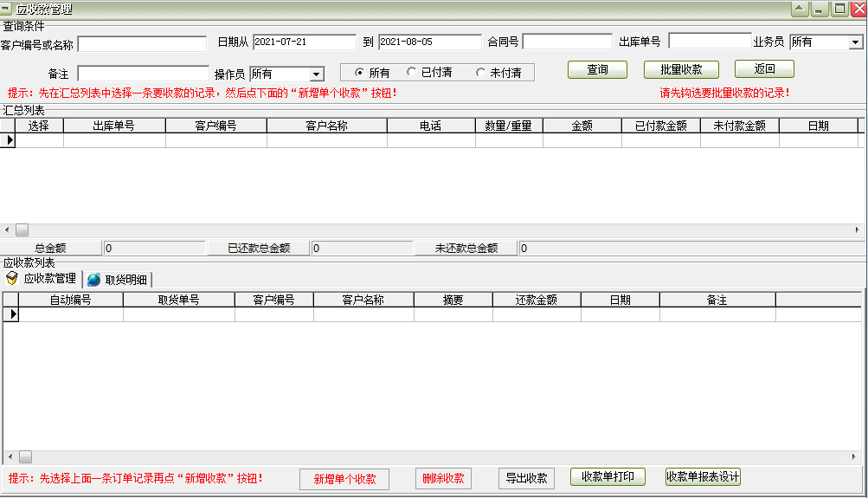Click the 客户名称 column header in 汇总列表
868x498 pixels.
[326, 126]
